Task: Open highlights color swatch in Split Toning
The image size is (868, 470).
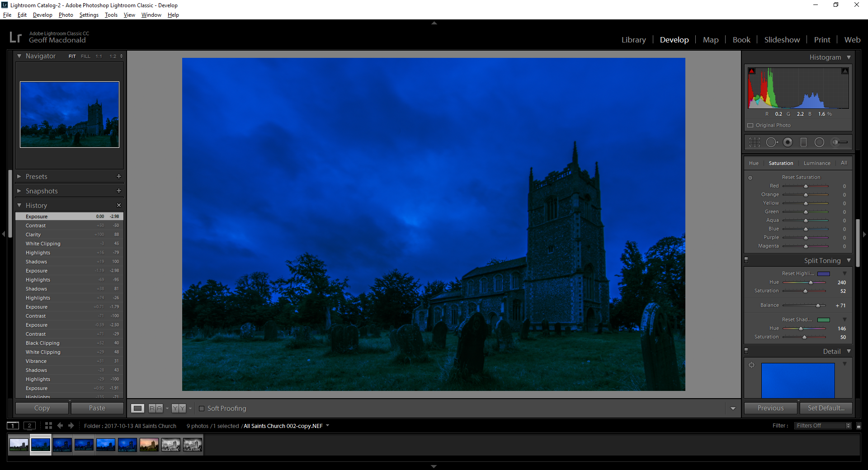Action: [x=824, y=274]
